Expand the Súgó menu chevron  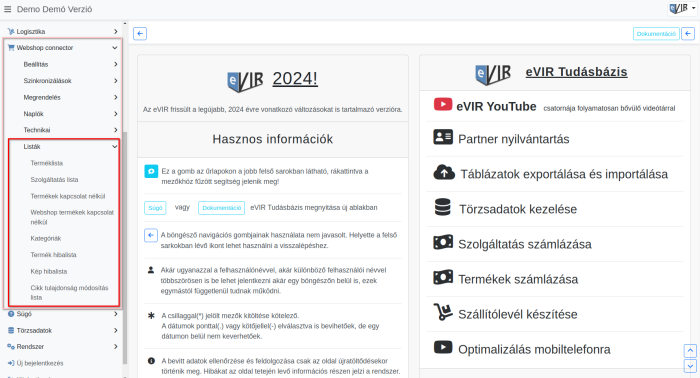pos(115,314)
